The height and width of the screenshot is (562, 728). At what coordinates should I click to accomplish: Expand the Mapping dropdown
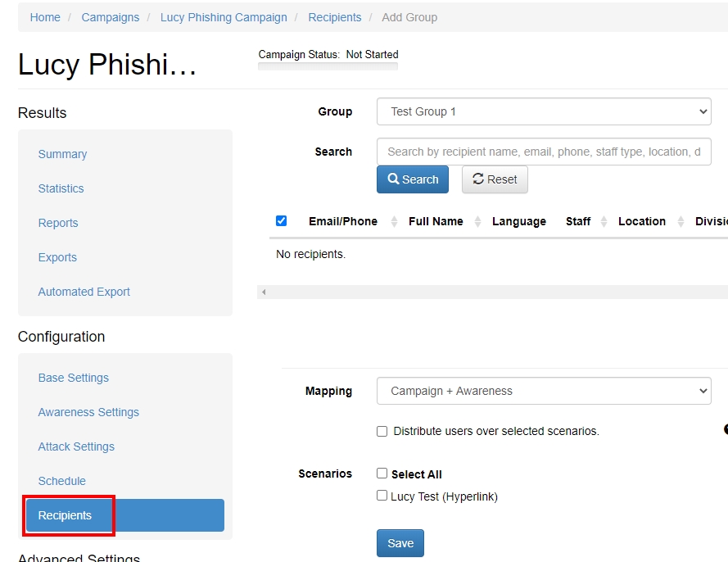pos(544,391)
